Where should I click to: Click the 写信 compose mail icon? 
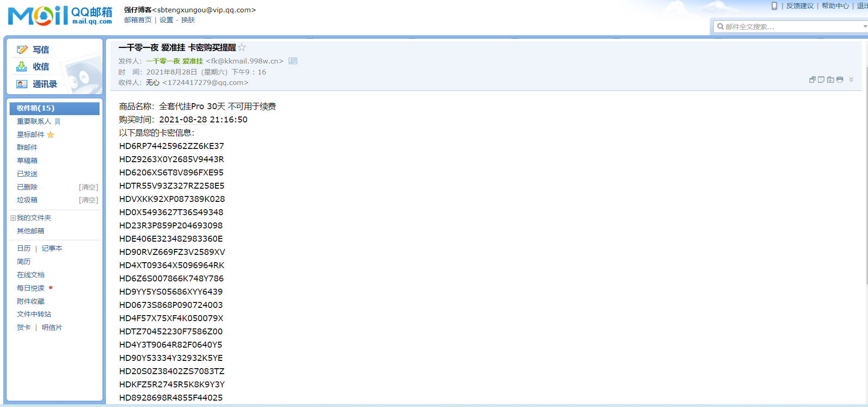[22, 50]
